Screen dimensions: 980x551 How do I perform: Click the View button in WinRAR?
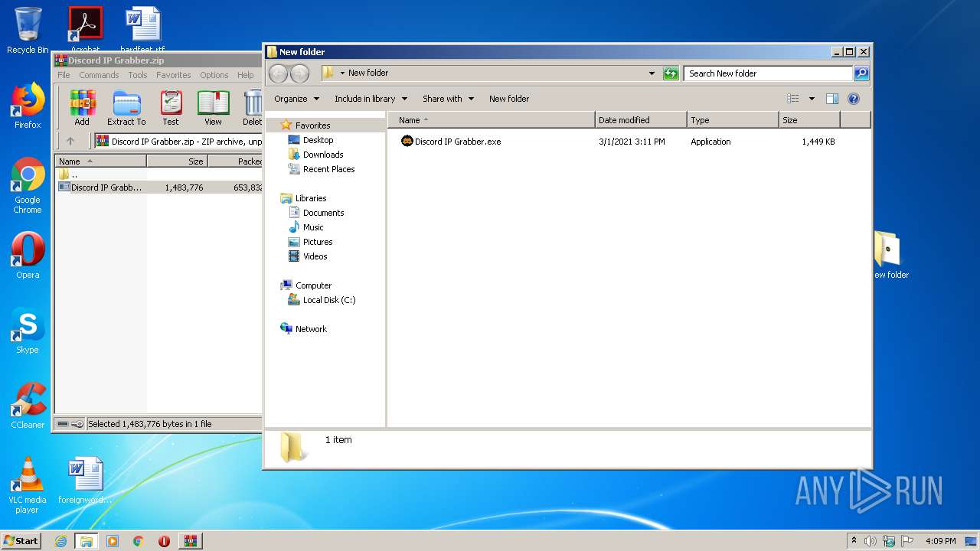(x=213, y=108)
